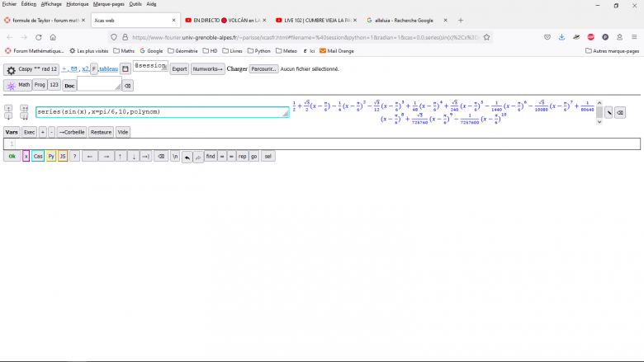This screenshot has height=362, width=644.
Task: Open Firefox application hamburger menu
Action: tap(634, 37)
